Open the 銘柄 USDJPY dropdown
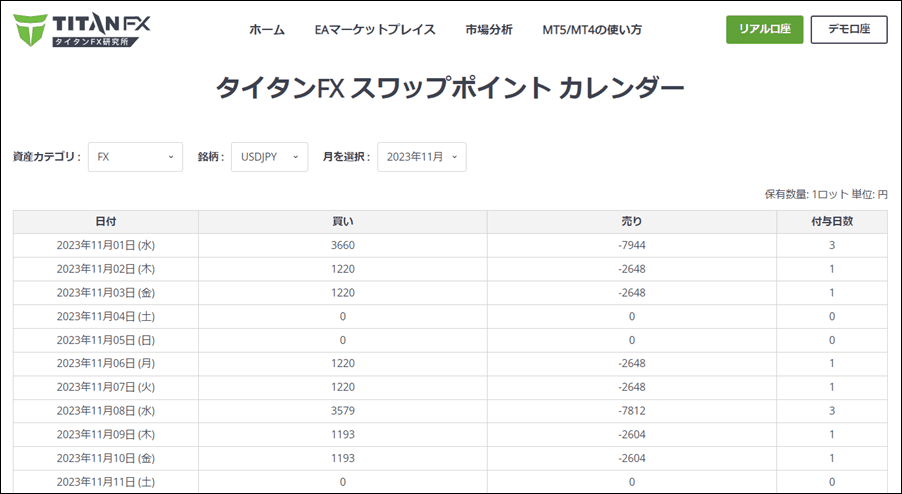 click(269, 157)
